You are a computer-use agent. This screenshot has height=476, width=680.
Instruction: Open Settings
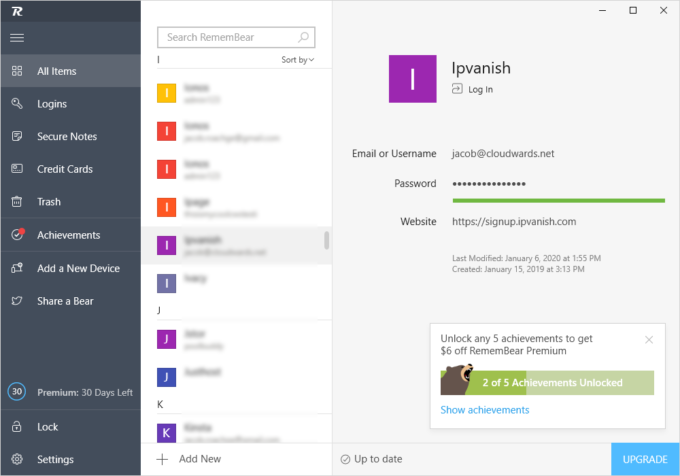pyautogui.click(x=71, y=459)
